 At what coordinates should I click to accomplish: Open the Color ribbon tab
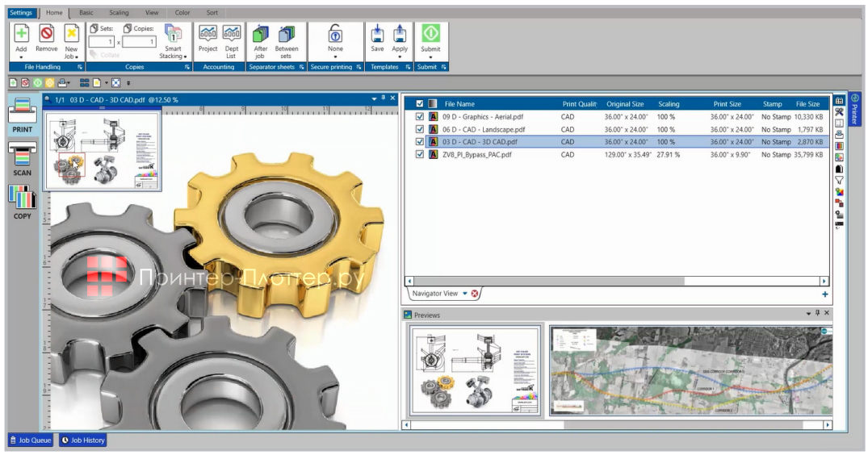coord(182,13)
